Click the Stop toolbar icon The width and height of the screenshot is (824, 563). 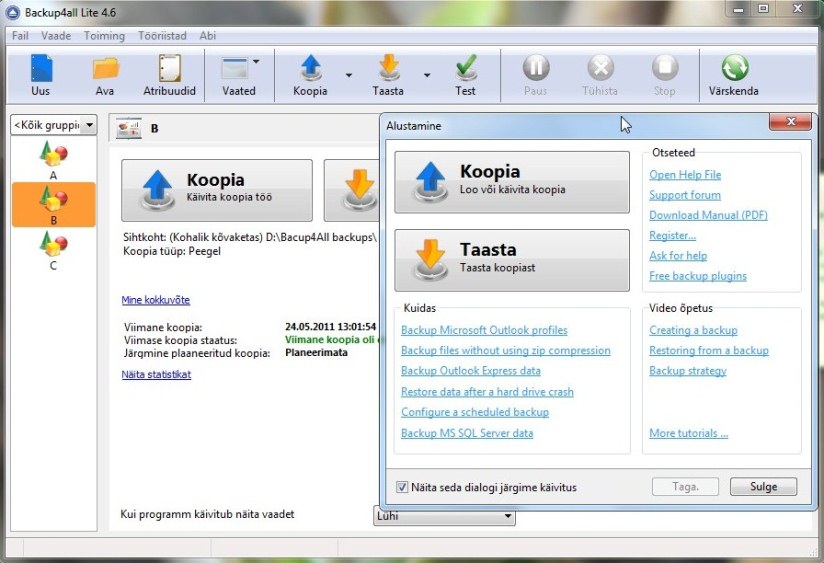[x=665, y=76]
